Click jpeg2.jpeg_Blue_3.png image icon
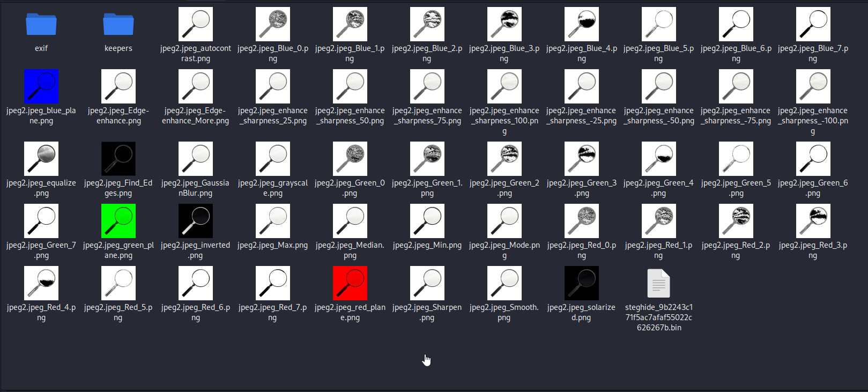This screenshot has width=868, height=392. [x=505, y=24]
